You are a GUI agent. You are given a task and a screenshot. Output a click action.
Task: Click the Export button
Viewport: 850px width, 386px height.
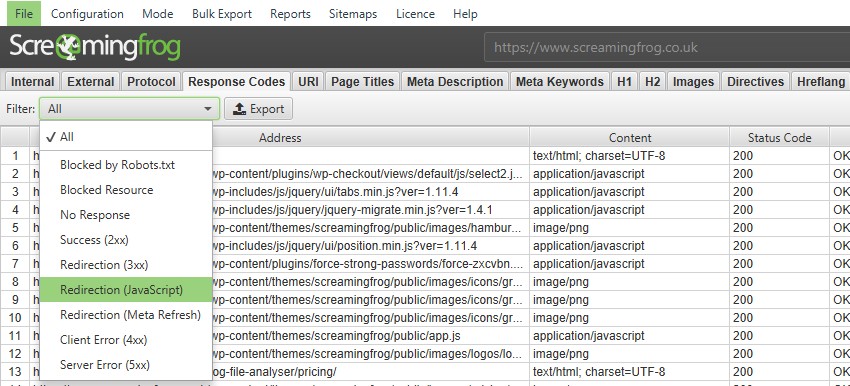click(x=259, y=109)
